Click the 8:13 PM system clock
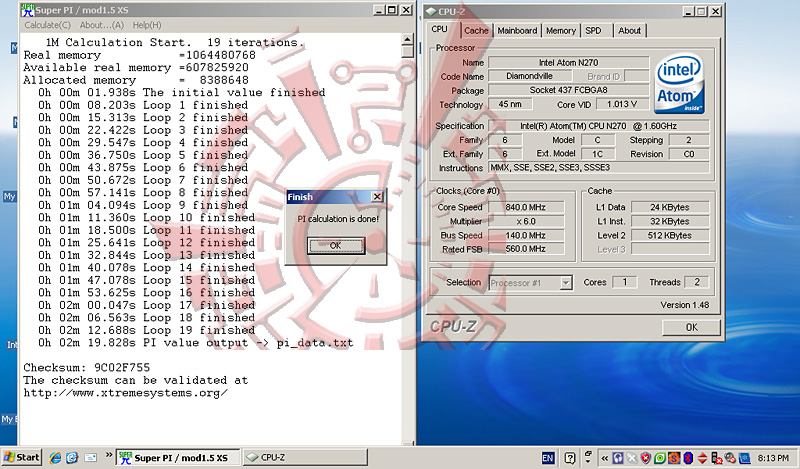The width and height of the screenshot is (800, 469). pyautogui.click(x=773, y=458)
